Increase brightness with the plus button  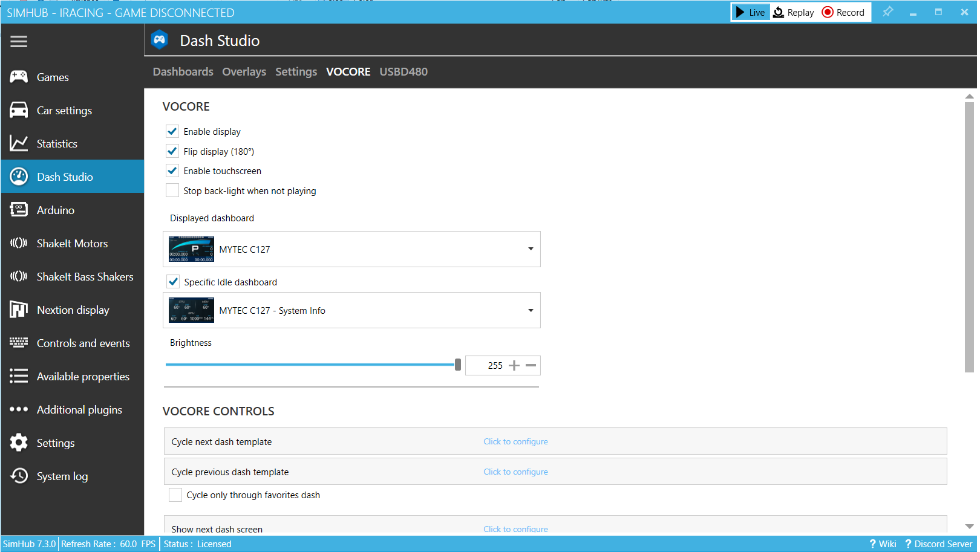514,365
